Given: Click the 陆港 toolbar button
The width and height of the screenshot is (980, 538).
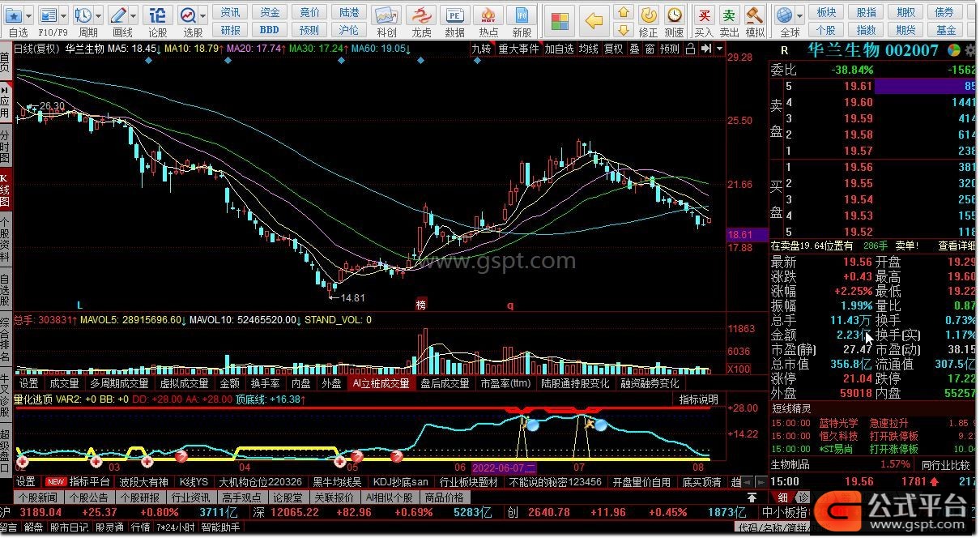Looking at the screenshot, I should click(x=349, y=12).
